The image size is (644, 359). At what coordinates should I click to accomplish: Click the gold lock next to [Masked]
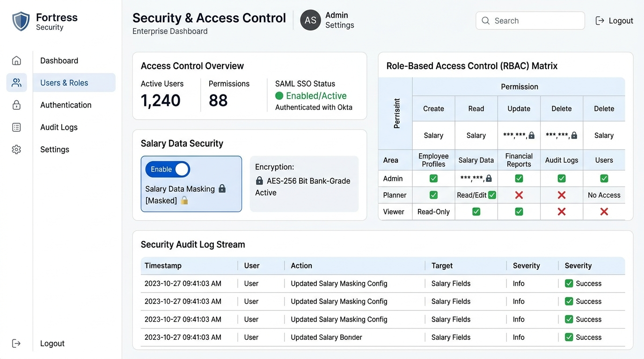coord(184,200)
